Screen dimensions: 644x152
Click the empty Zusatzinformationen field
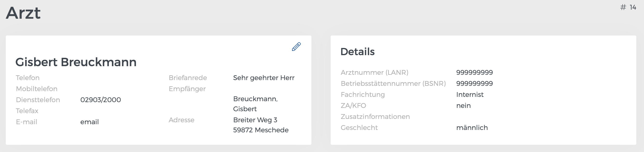[375, 116]
